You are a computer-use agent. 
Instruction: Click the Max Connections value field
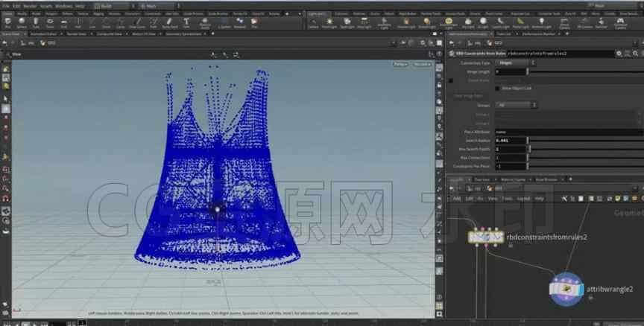[511, 158]
